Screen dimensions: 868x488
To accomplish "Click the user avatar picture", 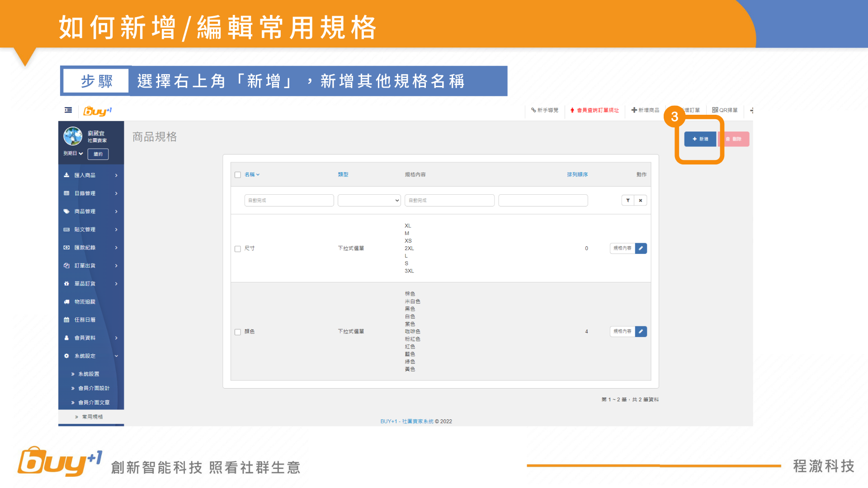I will 73,136.
